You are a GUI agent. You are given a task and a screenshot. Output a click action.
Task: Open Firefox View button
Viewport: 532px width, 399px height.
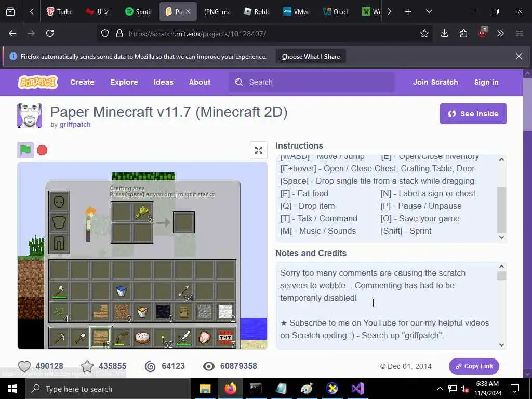click(10, 12)
